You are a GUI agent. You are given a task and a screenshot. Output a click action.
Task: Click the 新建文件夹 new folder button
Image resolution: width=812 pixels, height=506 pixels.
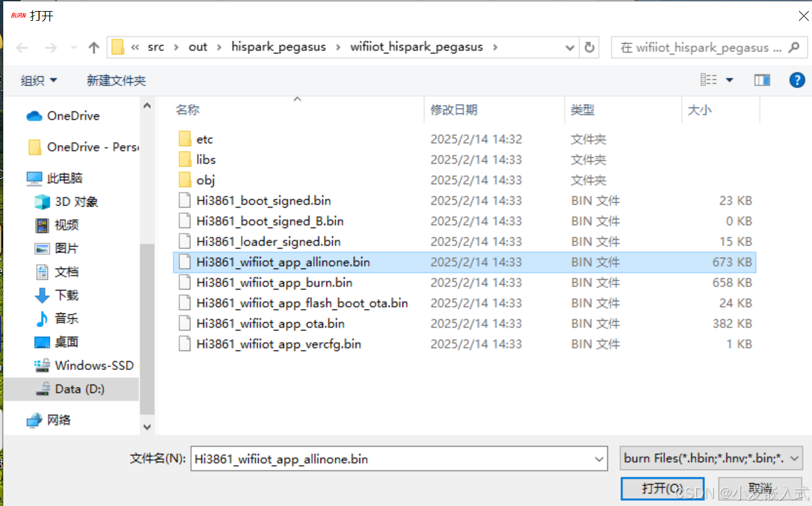[x=116, y=79]
